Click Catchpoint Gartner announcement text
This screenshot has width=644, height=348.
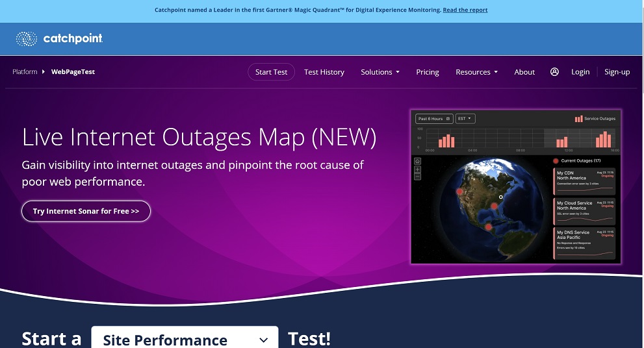(298, 10)
